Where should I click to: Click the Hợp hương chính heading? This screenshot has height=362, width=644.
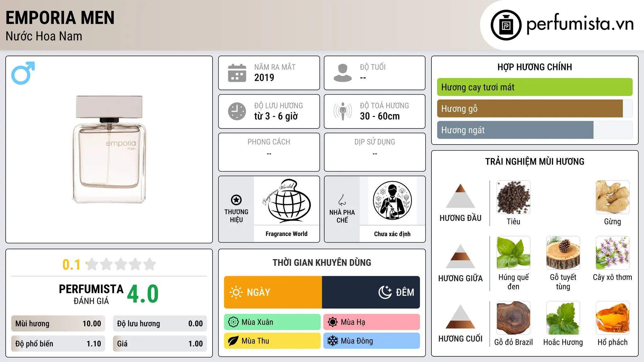(x=535, y=67)
